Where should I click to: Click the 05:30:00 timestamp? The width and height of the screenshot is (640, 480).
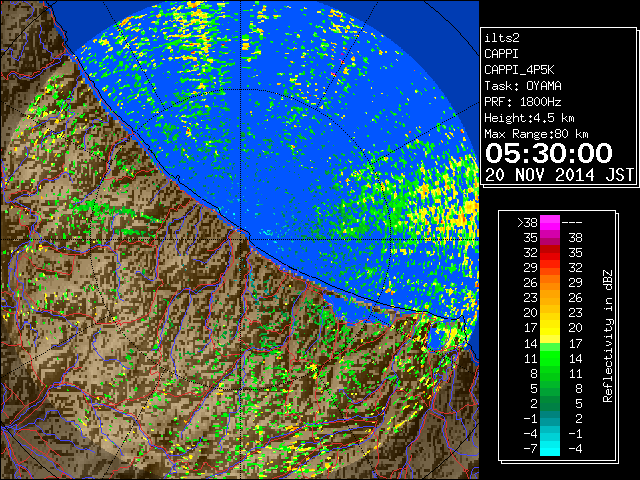pyautogui.click(x=549, y=153)
